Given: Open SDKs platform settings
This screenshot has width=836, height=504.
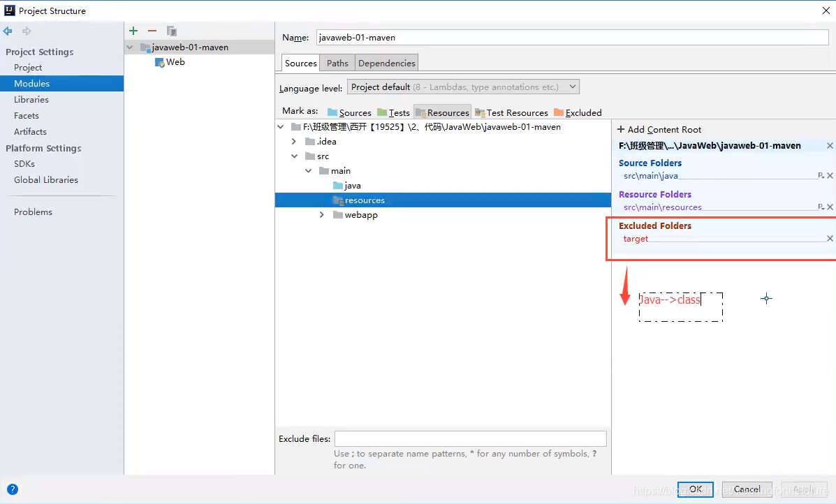Looking at the screenshot, I should [x=24, y=163].
